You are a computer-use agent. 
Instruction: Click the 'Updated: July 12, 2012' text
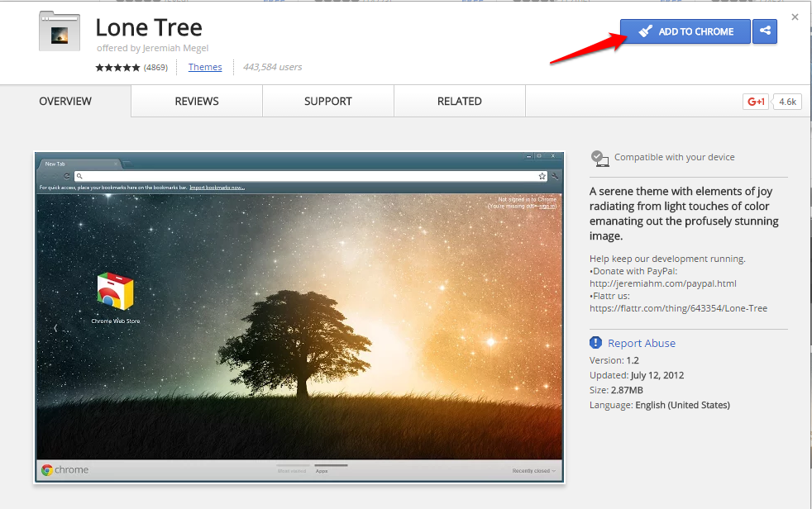(x=637, y=375)
